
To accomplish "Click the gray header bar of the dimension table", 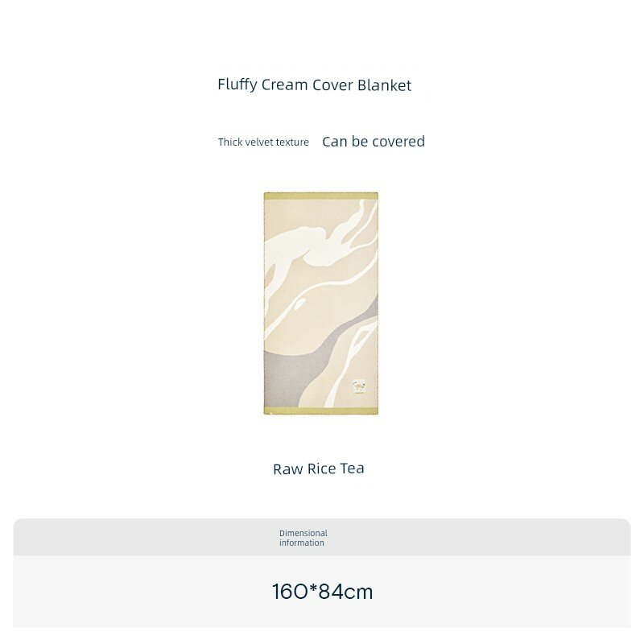I will [322, 537].
